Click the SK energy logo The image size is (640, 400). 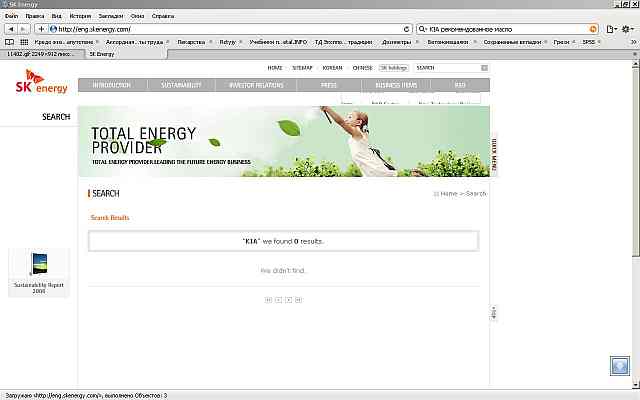36,81
